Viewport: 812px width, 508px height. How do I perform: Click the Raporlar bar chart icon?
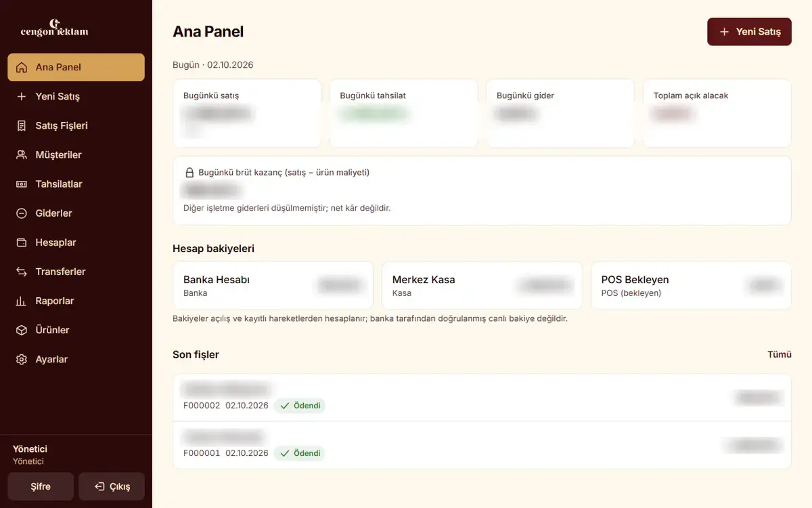22,301
